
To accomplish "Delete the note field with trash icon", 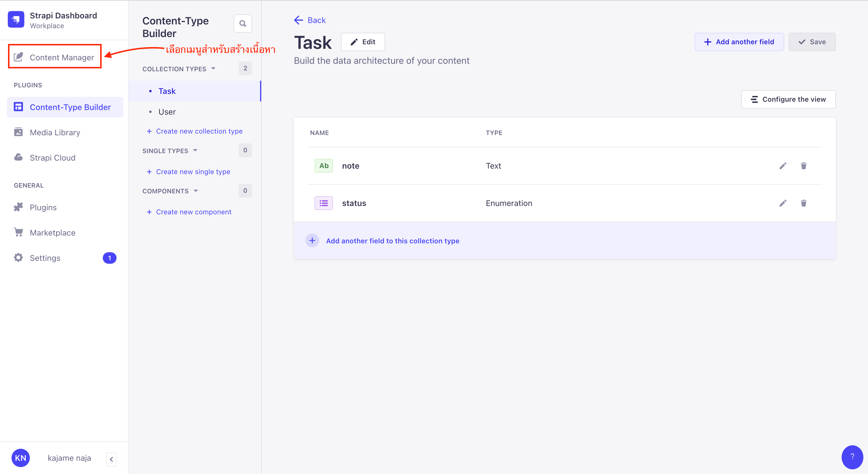I will click(804, 165).
